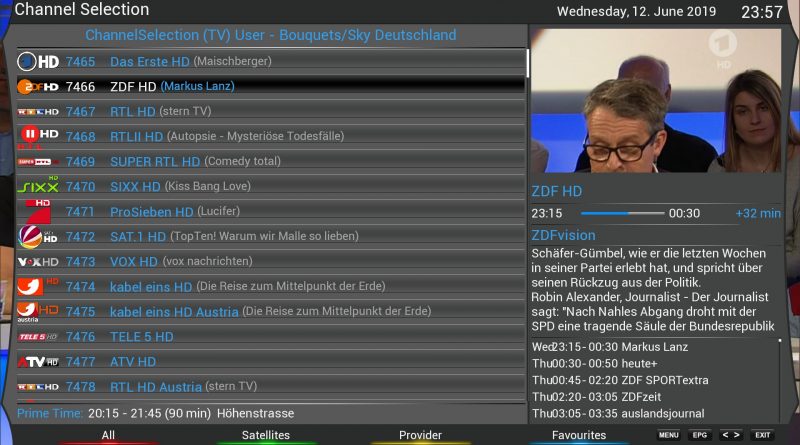Click the ProSieben HD red logo

pos(38,211)
